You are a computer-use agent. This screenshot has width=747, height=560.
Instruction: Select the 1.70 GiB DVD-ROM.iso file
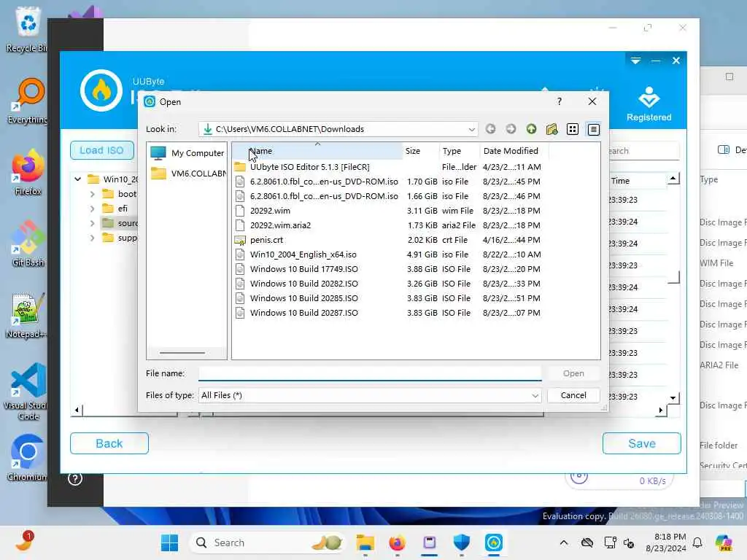point(324,182)
